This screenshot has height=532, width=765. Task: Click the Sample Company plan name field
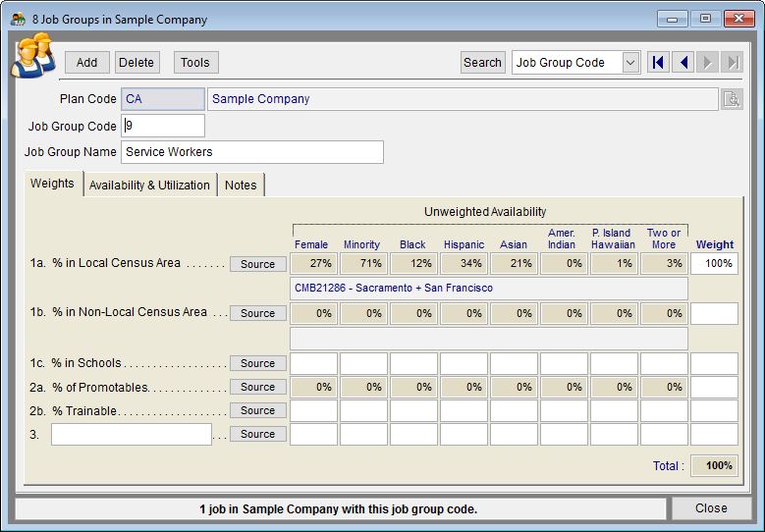pyautogui.click(x=463, y=99)
